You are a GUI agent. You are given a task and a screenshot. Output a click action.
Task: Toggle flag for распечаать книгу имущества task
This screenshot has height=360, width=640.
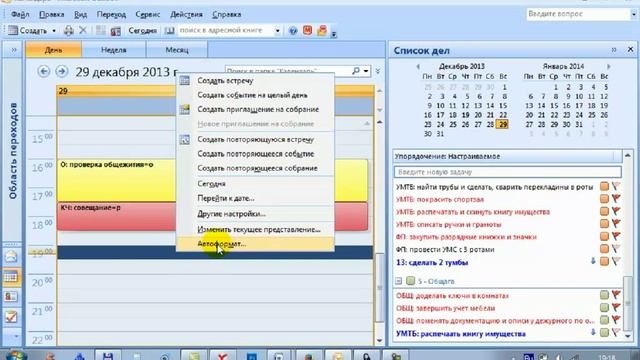point(616,333)
